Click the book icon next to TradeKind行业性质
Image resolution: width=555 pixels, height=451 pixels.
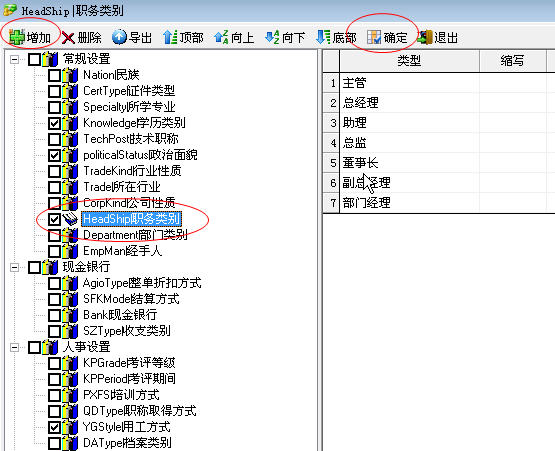(70, 171)
